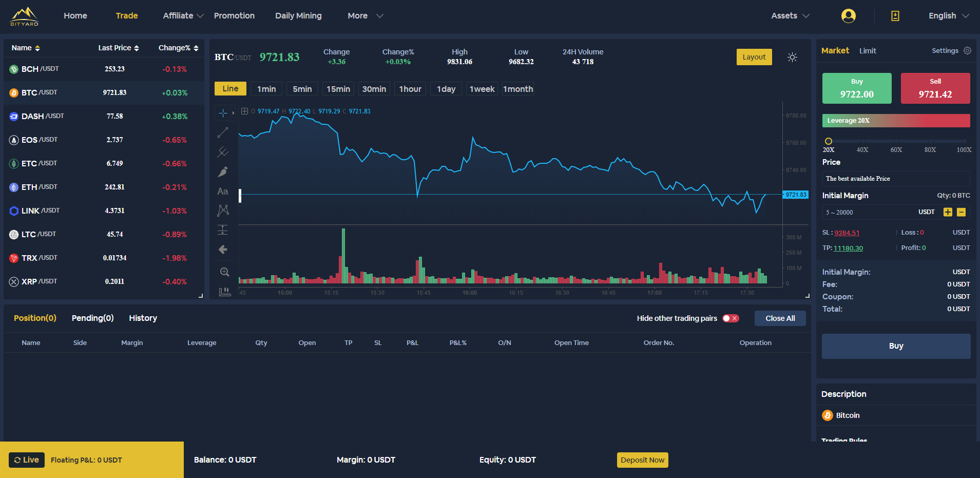
Task: Select the EOS/USDT pair
Action: 104,140
